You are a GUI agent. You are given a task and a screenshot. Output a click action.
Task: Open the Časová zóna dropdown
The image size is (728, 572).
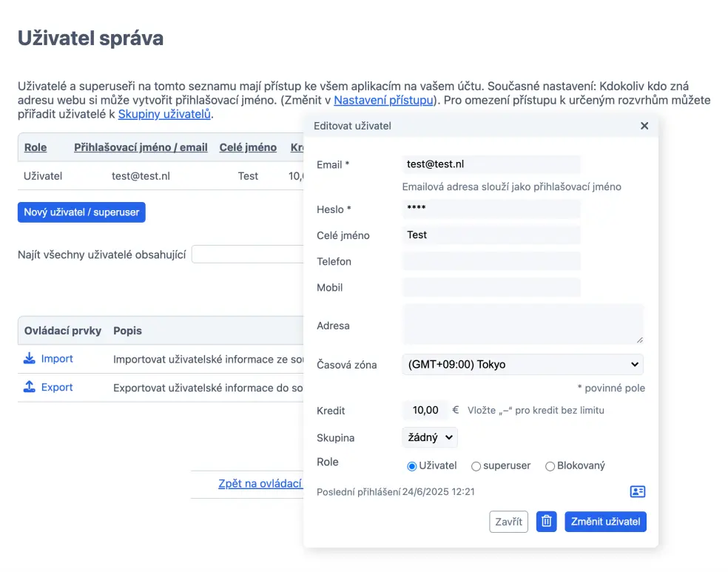[522, 364]
